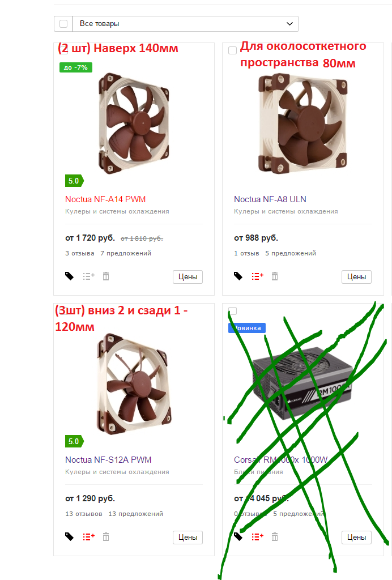Image resolution: width=392 pixels, height=580 pixels.
Task: Check the Noctua NF-A8 ULN card checkbox
Action: (x=232, y=50)
